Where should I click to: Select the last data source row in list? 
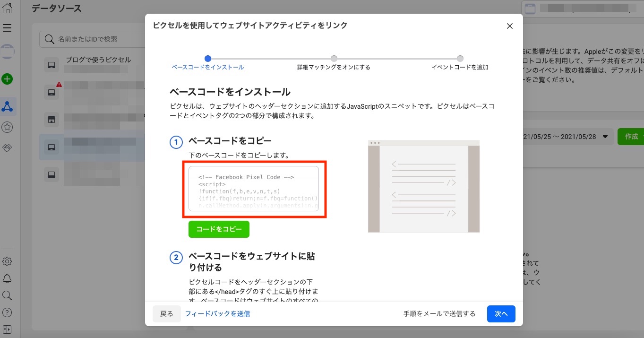[92, 175]
